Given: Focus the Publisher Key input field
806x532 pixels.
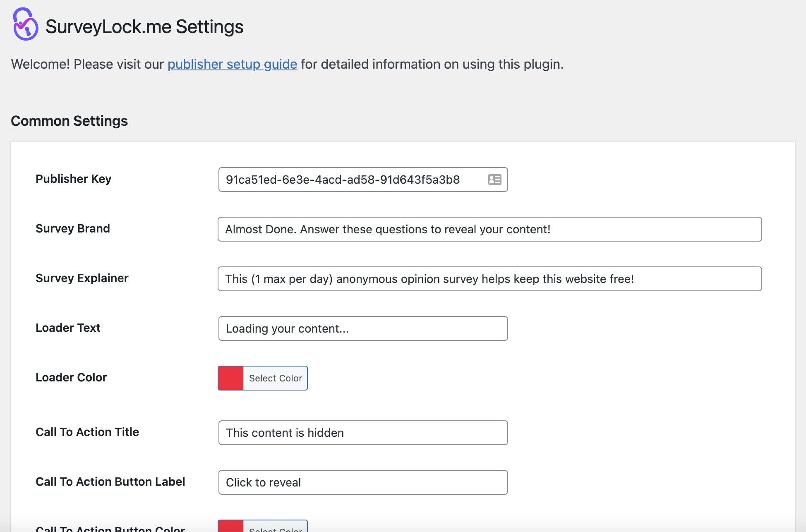Looking at the screenshot, I should tap(363, 180).
